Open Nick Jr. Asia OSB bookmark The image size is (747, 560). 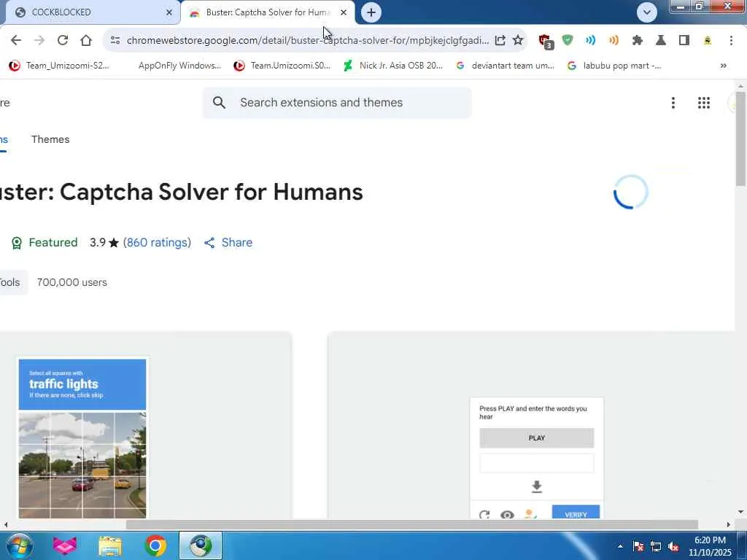click(393, 66)
